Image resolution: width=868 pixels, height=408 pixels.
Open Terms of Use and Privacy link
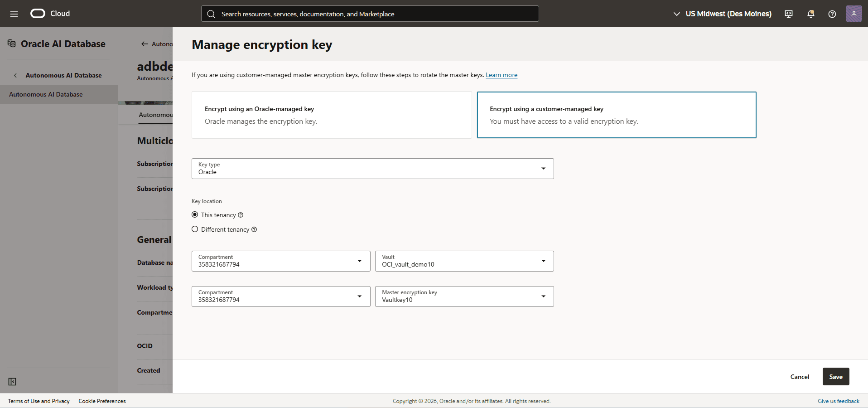click(x=39, y=401)
